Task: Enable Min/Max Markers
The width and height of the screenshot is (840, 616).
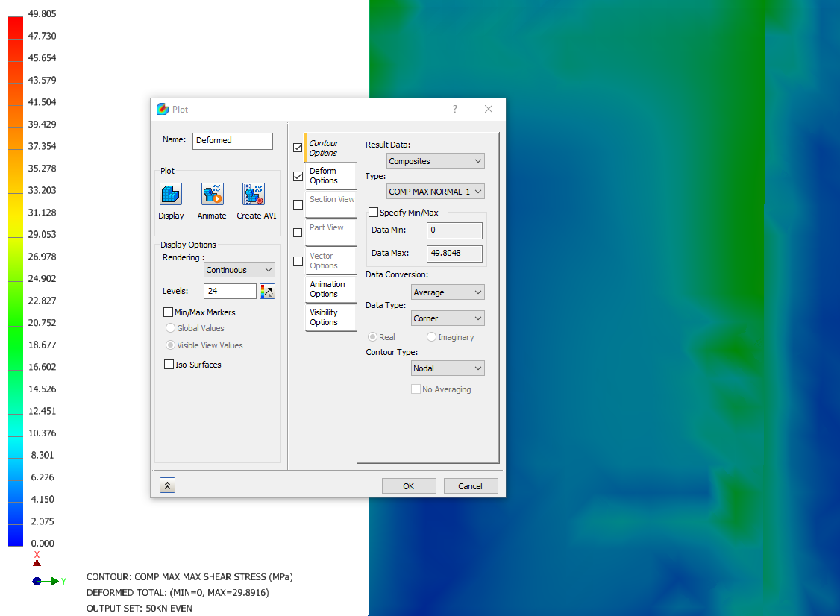Action: point(168,312)
